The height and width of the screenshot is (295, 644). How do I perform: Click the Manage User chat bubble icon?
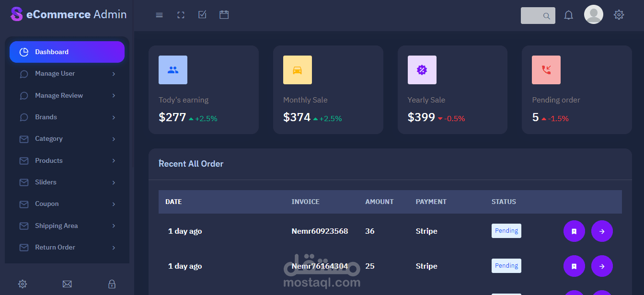pyautogui.click(x=24, y=74)
